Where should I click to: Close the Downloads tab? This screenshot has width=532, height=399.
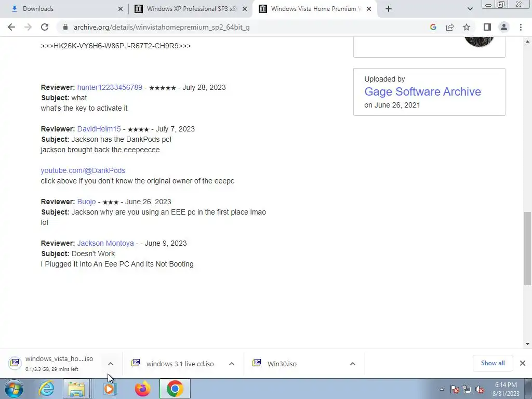click(121, 9)
